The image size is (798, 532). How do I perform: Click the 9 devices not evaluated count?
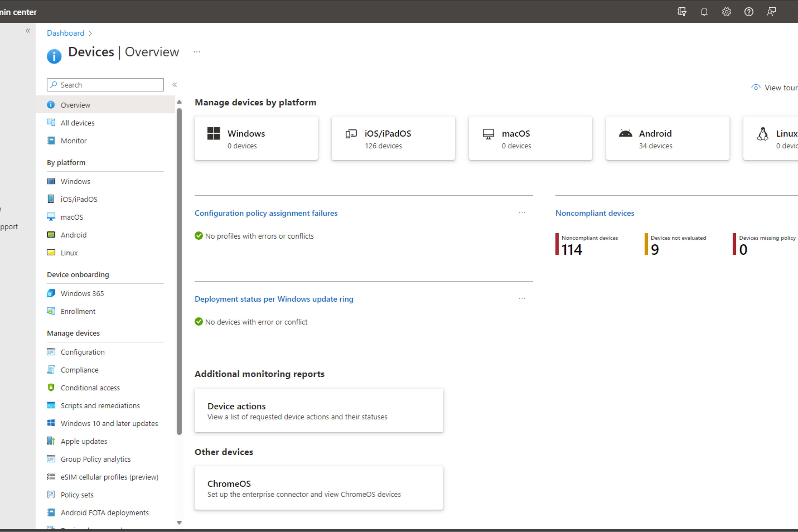[654, 250]
